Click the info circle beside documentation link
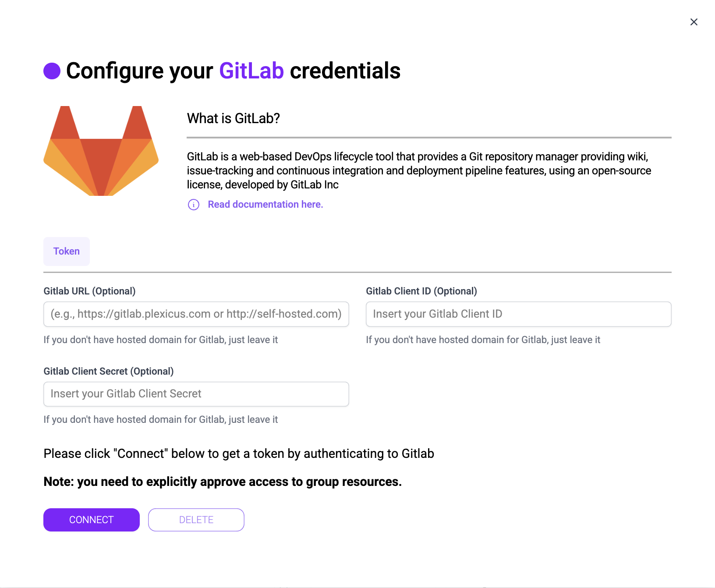This screenshot has width=715, height=588. pyautogui.click(x=193, y=205)
